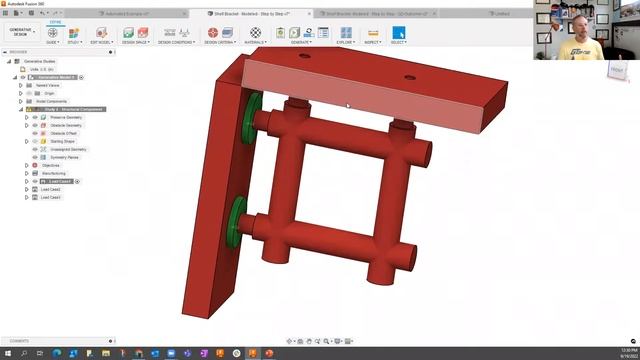Toggle visibility of Obstacle Geometry
This screenshot has height=360, width=640.
tap(35, 125)
